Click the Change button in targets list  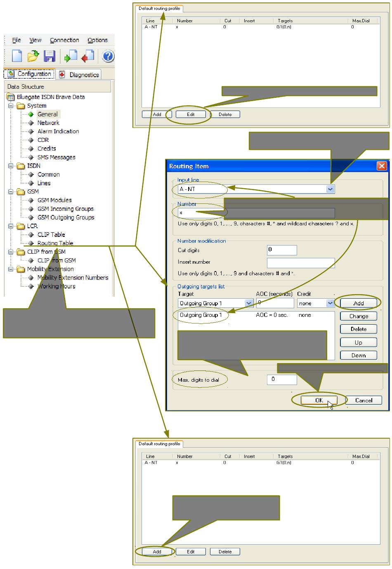click(x=358, y=316)
